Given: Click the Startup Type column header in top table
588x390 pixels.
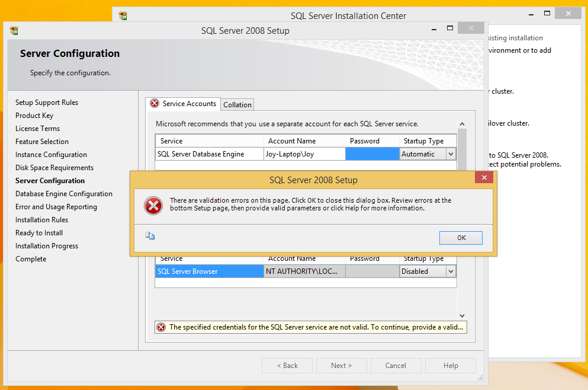Looking at the screenshot, I should (428, 140).
